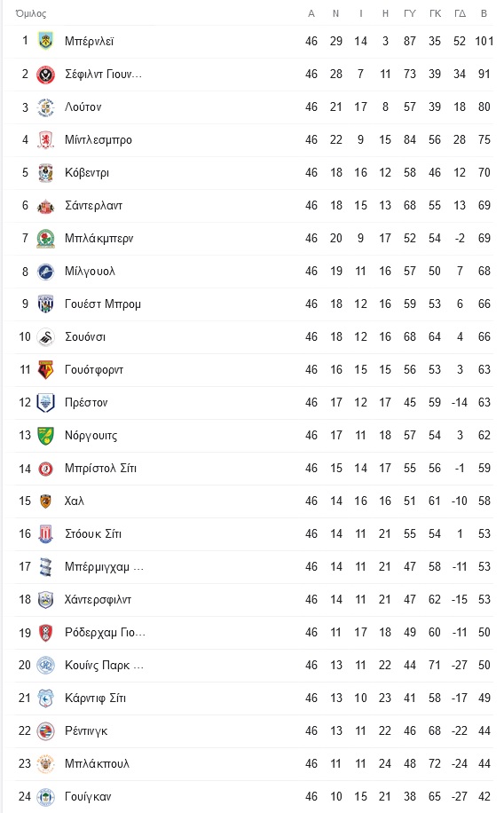Open the Πρέστον team link

86,402
